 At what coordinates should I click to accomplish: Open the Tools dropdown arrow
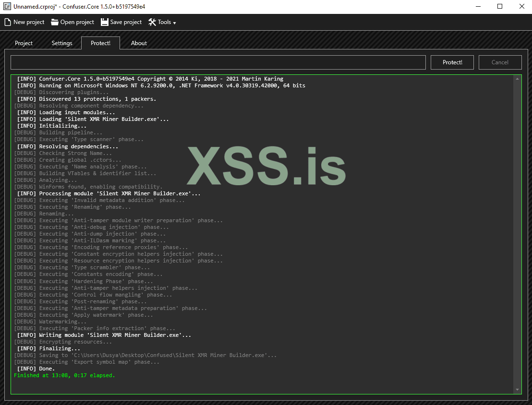click(174, 23)
